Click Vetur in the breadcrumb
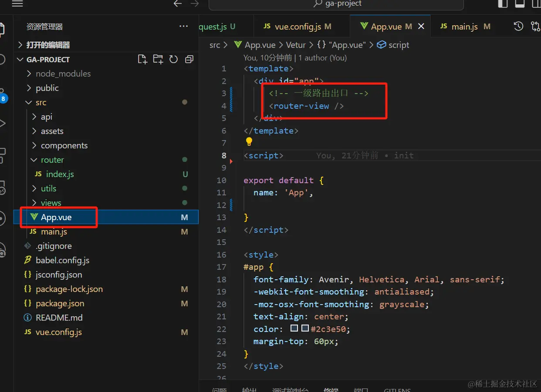Viewport: 541px width, 392px height. [296, 45]
